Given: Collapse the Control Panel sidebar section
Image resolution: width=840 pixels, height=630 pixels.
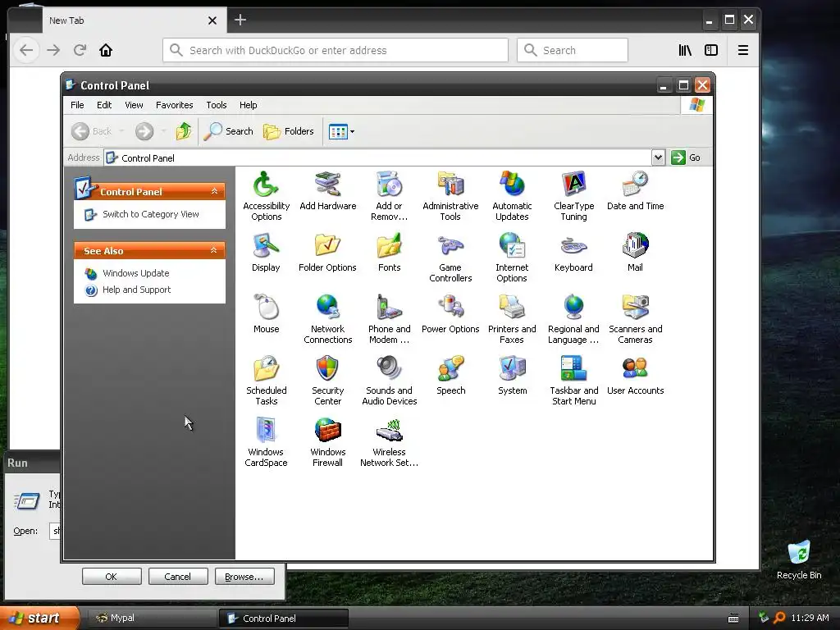Looking at the screenshot, I should coord(214,191).
